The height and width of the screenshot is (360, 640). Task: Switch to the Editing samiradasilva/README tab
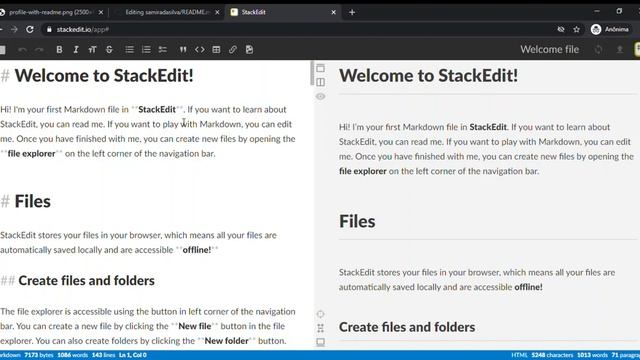167,12
